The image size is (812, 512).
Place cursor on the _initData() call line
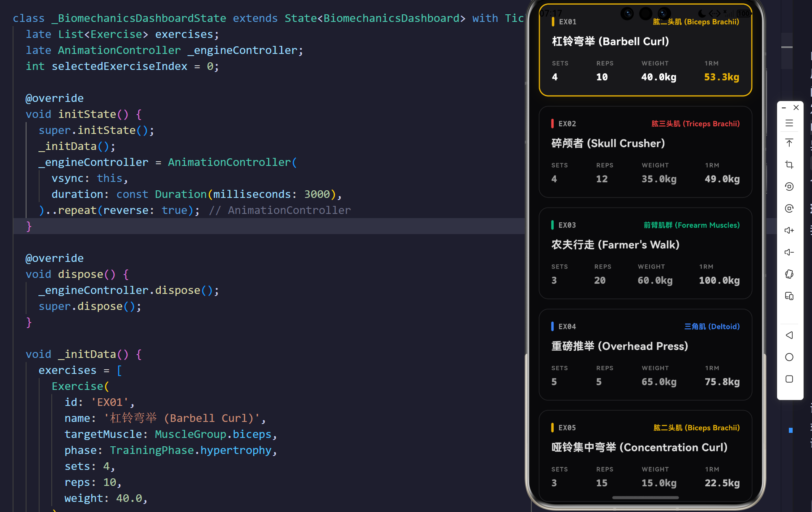(77, 146)
